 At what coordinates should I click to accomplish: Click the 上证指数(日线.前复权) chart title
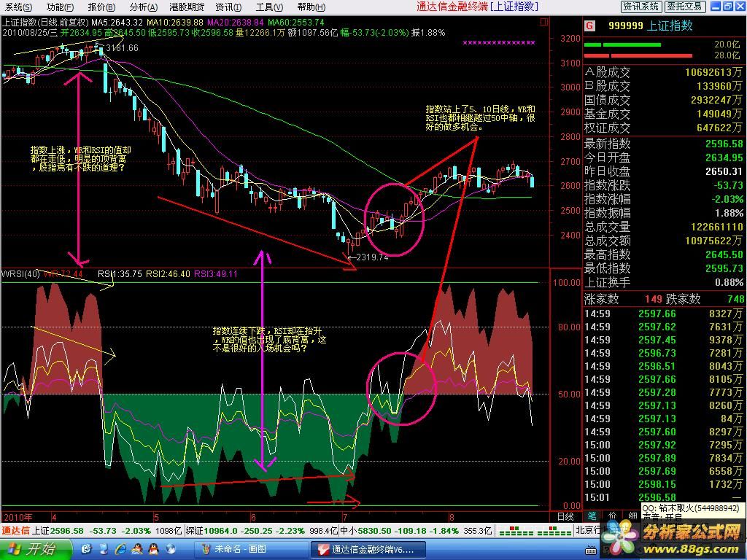[x=45, y=23]
